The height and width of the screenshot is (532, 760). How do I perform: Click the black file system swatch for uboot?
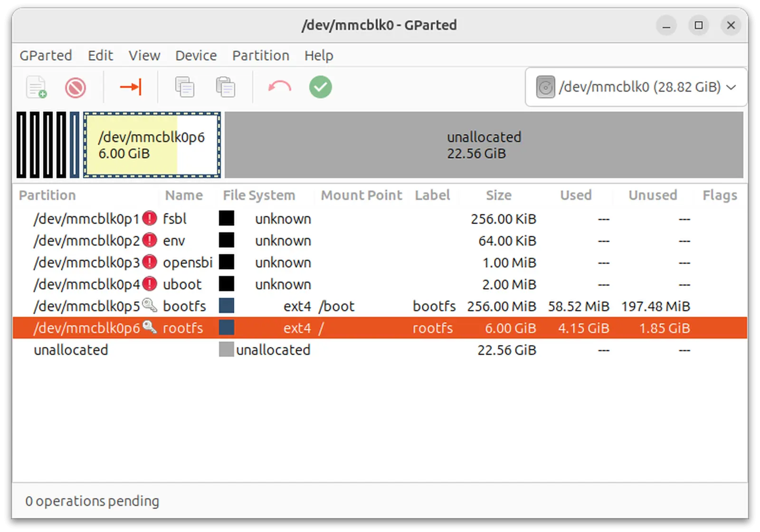tap(227, 284)
